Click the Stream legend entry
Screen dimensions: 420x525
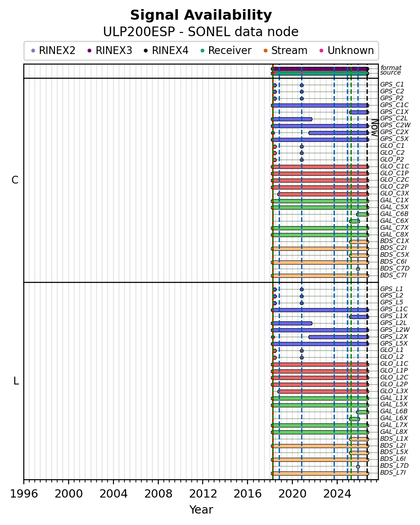tap(285, 50)
